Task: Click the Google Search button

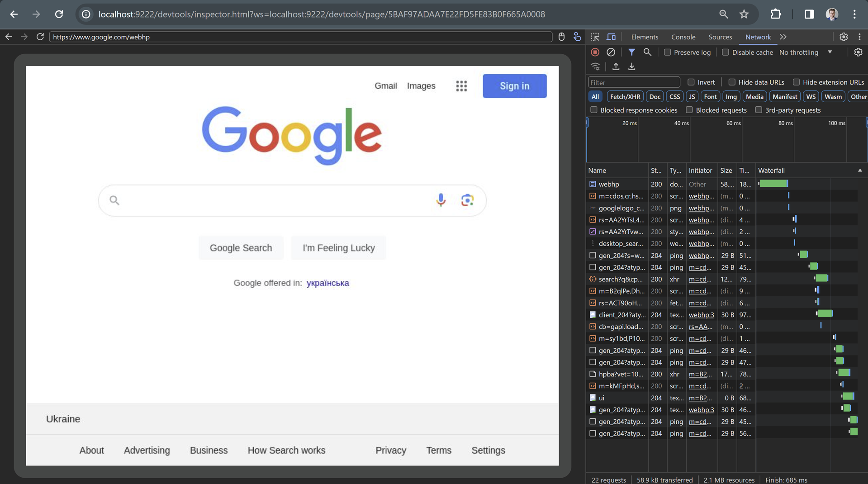Action: [241, 248]
